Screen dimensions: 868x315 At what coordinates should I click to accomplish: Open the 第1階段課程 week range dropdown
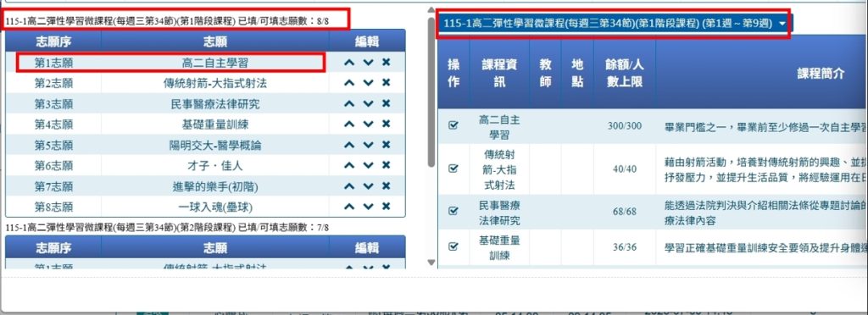point(615,24)
